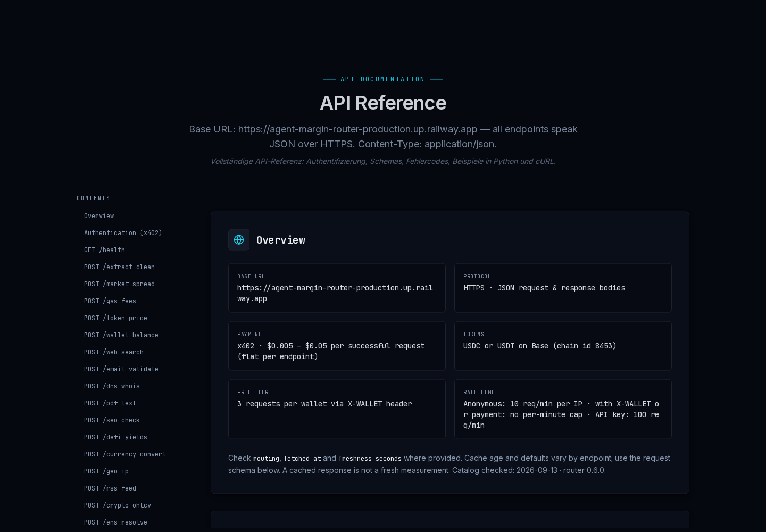Jump to POST /web-search
The width and height of the screenshot is (766, 532).
[114, 352]
